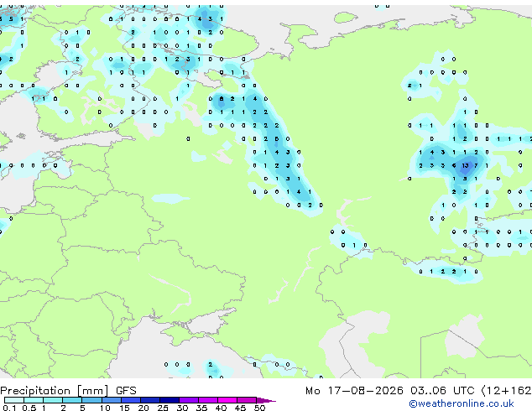Click the legend swatch between 2 and 5
Viewport: 532px width, 411px height.
[72, 400]
